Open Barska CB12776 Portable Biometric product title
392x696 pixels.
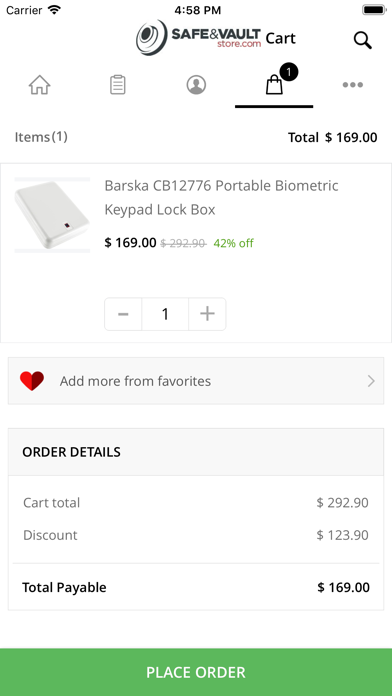(221, 198)
